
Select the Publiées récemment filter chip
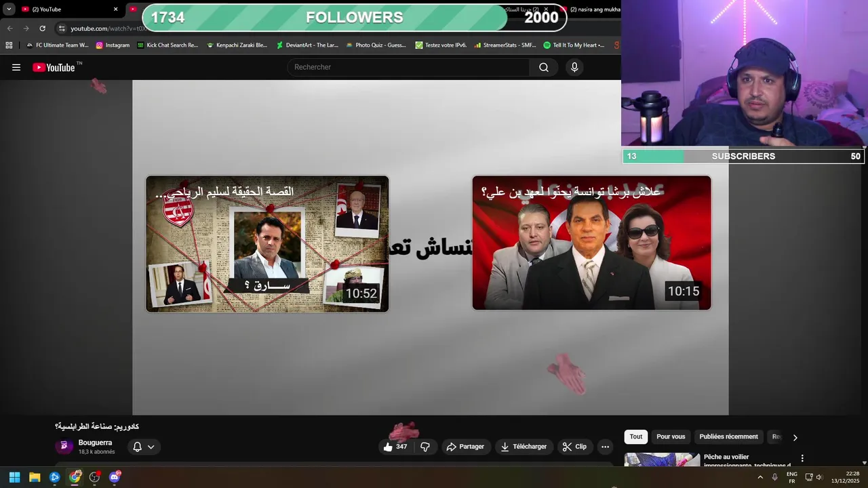point(729,437)
